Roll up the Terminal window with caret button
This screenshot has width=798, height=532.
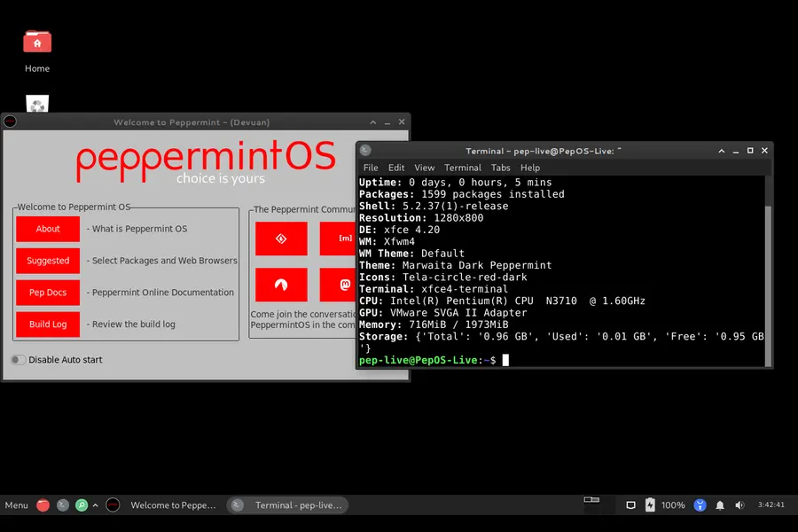[x=721, y=151]
